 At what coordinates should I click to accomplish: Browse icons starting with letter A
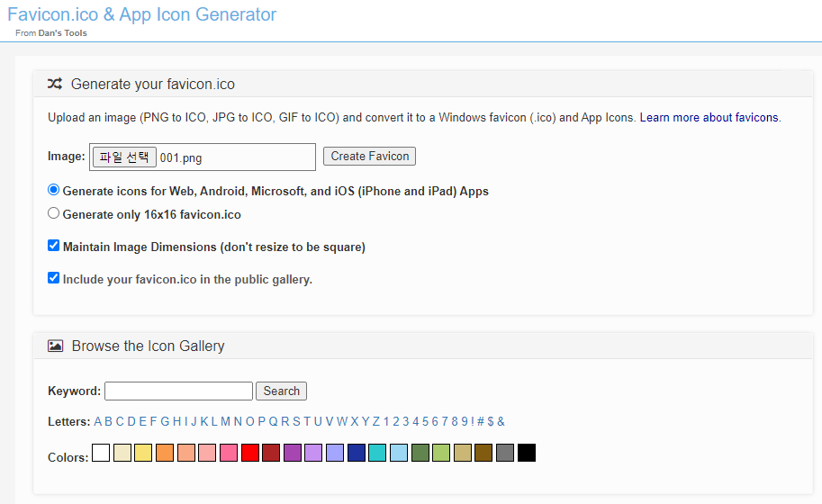pos(97,421)
